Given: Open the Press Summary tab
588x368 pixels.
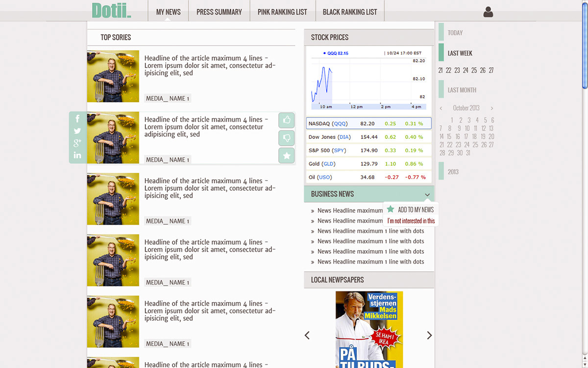Looking at the screenshot, I should (x=219, y=12).
